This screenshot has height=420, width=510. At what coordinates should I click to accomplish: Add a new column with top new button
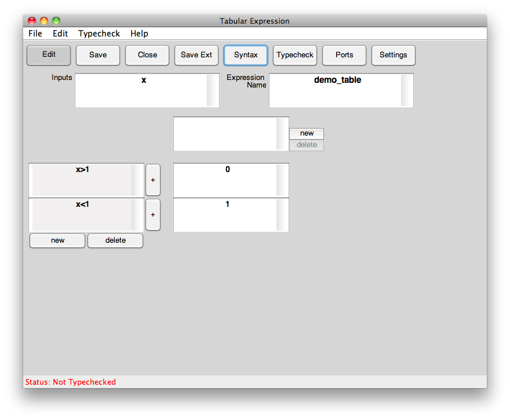pyautogui.click(x=307, y=133)
